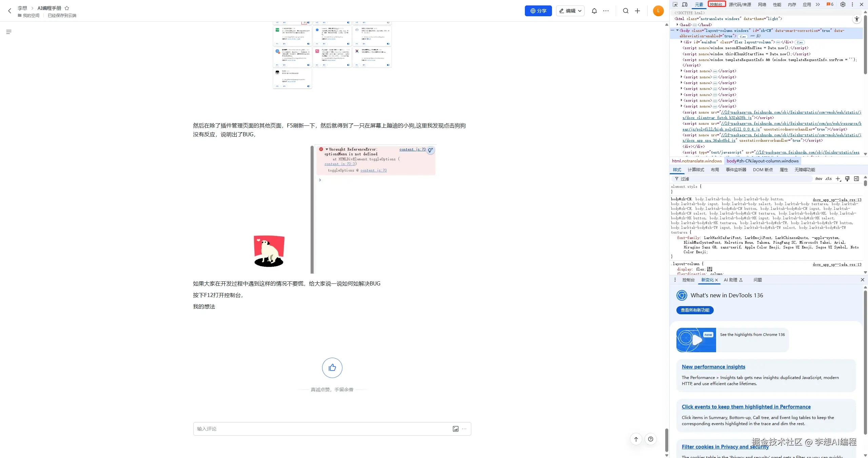Open DevTools settings gear
This screenshot has height=458, width=868.
click(x=843, y=4)
